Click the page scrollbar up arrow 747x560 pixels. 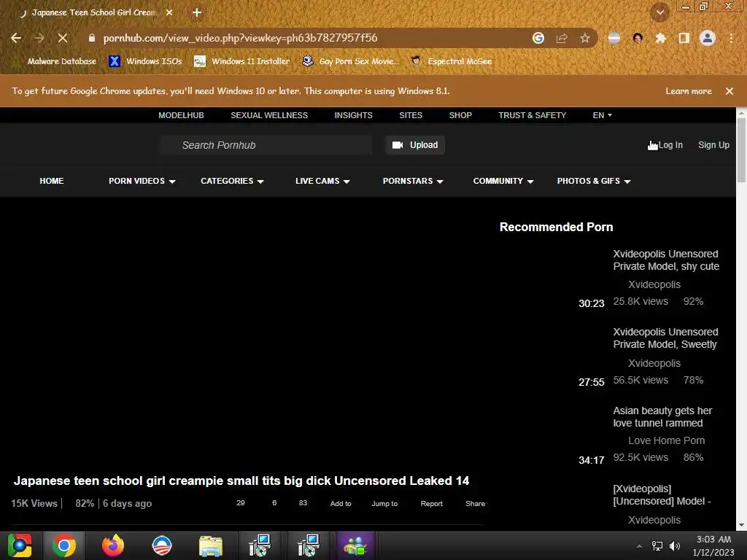pos(741,113)
